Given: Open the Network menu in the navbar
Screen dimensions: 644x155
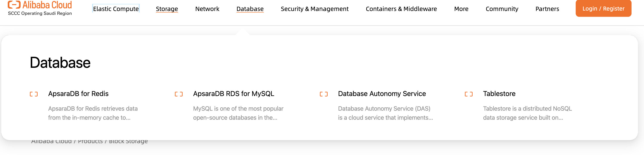Looking at the screenshot, I should click(x=207, y=9).
